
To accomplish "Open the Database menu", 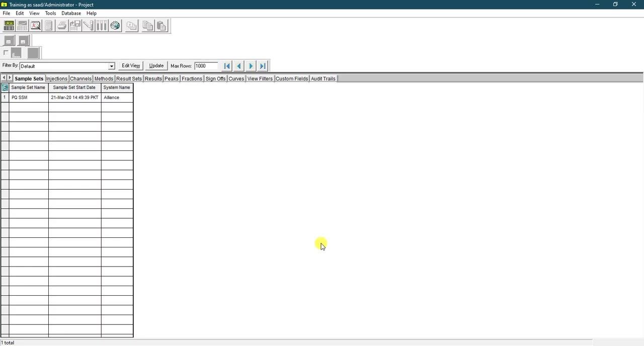I will point(71,13).
